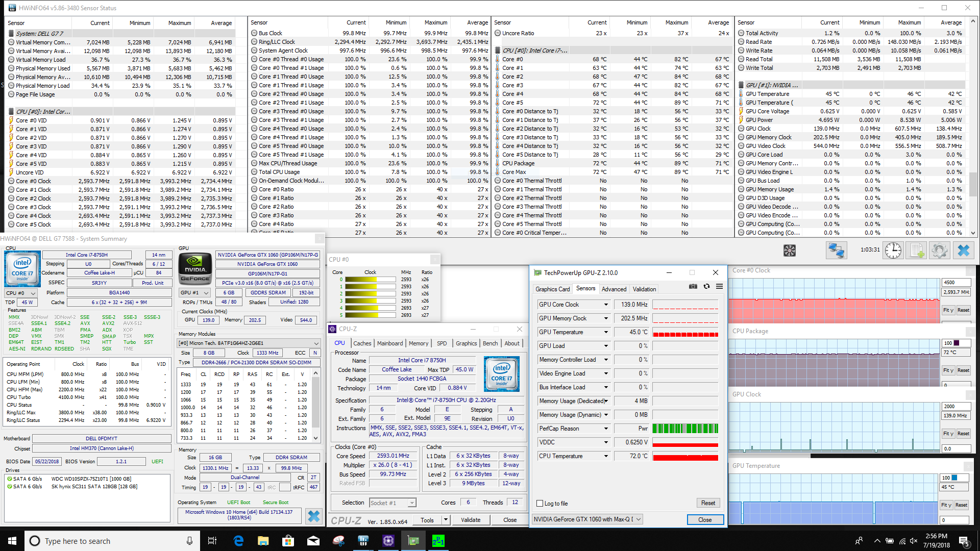980x551 pixels.
Task: Open the GPU #1 selector in System Summary
Action: click(195, 293)
